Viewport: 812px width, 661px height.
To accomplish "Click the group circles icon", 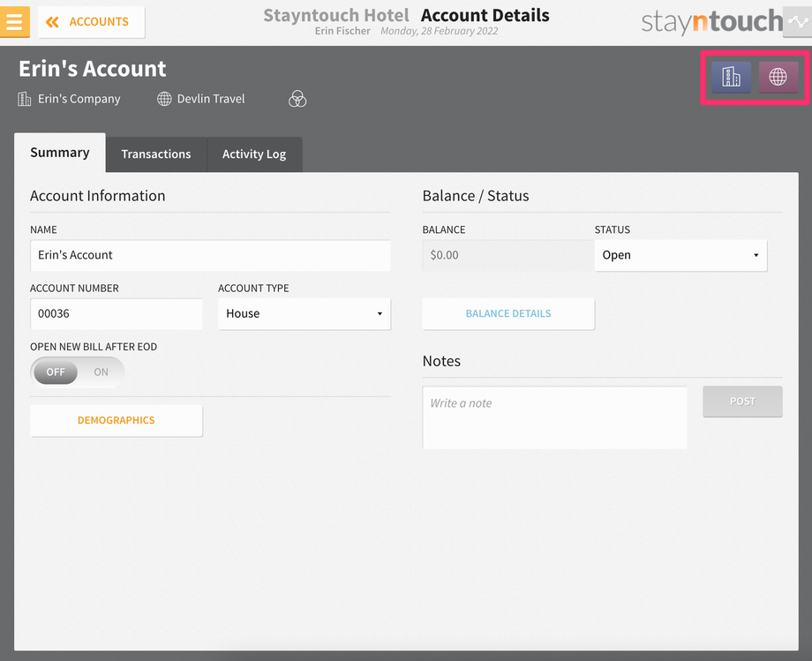I will click(x=297, y=99).
